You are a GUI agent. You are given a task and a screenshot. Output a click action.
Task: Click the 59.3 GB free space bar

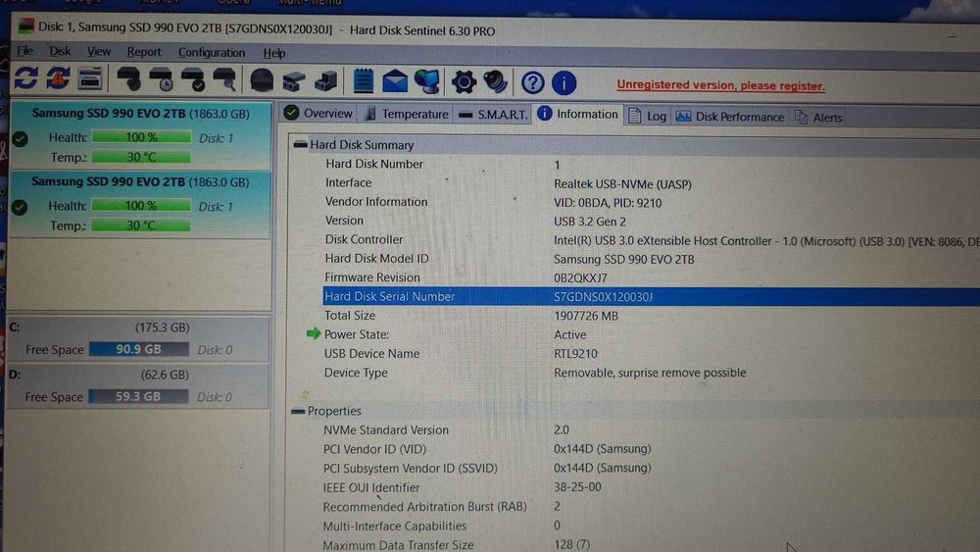(138, 396)
